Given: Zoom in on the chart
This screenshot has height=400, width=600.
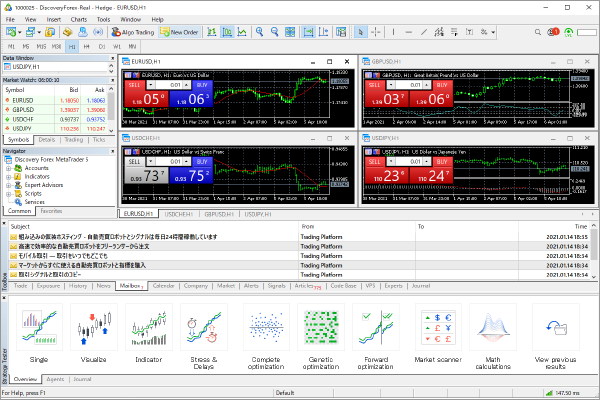Looking at the screenshot, I should [259, 32].
